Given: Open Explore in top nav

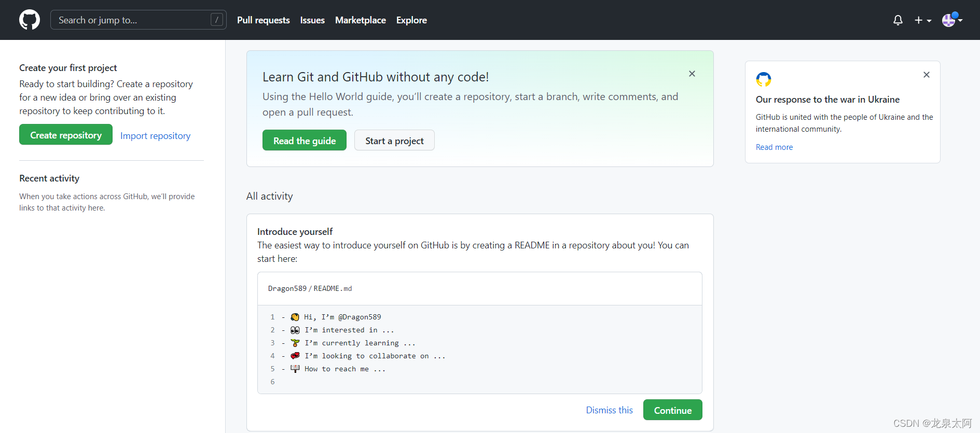Looking at the screenshot, I should coord(411,20).
